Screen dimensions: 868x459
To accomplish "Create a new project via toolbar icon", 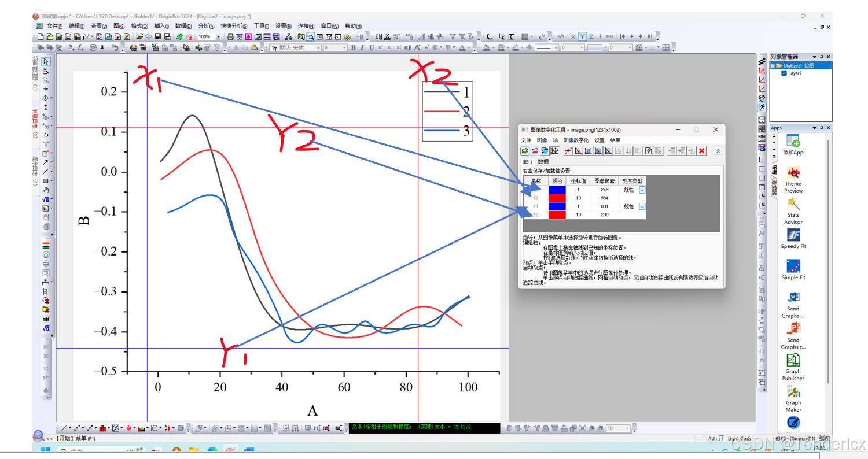I will pyautogui.click(x=41, y=36).
